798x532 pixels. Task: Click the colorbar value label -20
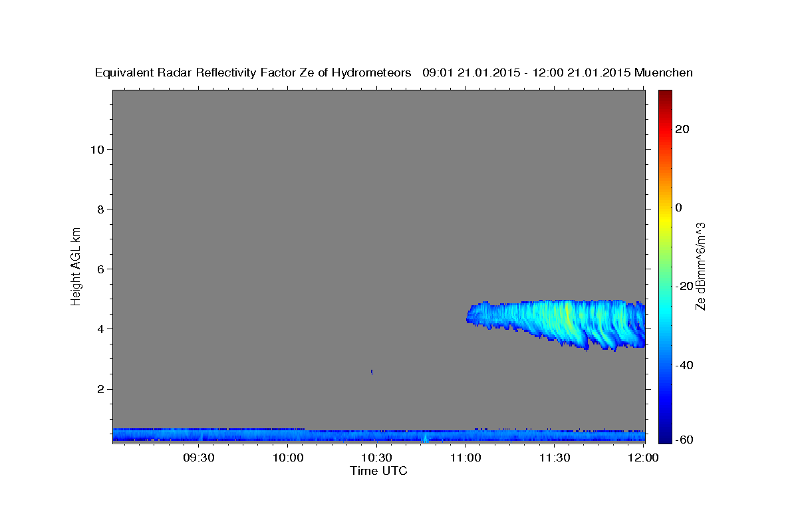pyautogui.click(x=685, y=286)
